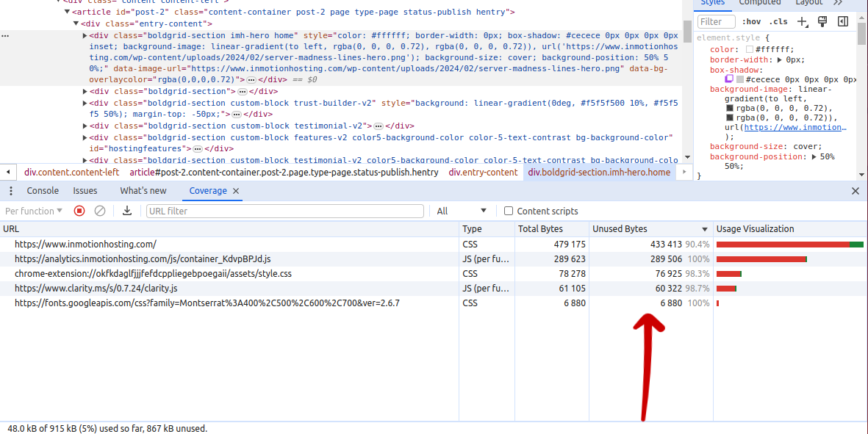Click the URL filter input
Image resolution: width=868 pixels, height=434 pixels.
tap(285, 211)
